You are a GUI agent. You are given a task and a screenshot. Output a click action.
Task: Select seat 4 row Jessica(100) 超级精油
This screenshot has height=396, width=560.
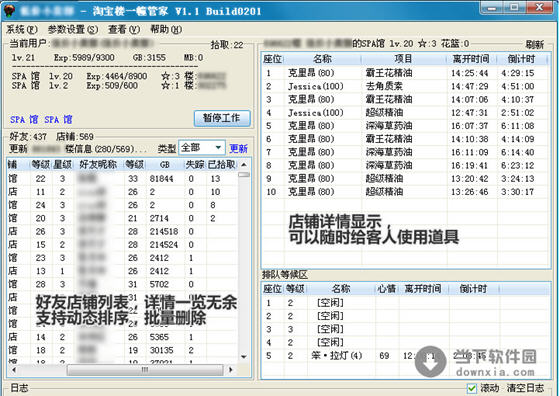(406, 113)
